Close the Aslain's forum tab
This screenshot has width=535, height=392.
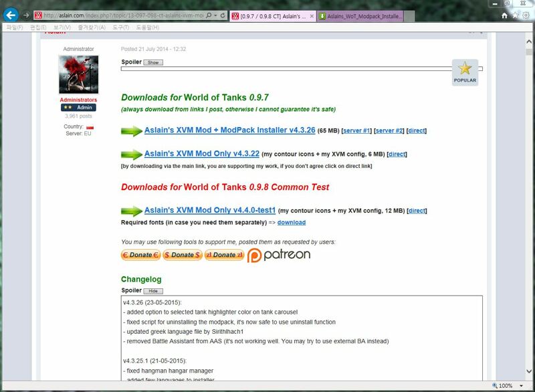312,16
